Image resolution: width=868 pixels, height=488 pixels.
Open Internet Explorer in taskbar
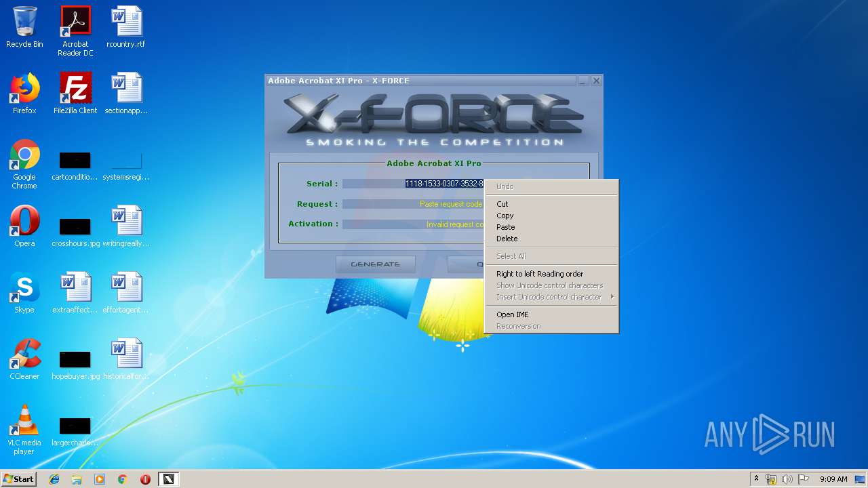click(x=54, y=479)
